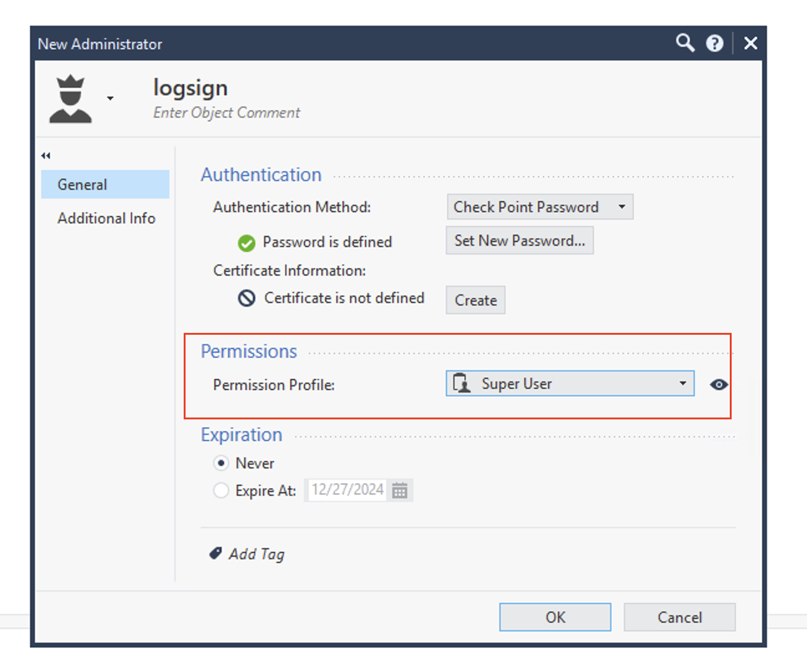Open the Additional Info tab
Screen dimensions: 807x672
pos(106,218)
